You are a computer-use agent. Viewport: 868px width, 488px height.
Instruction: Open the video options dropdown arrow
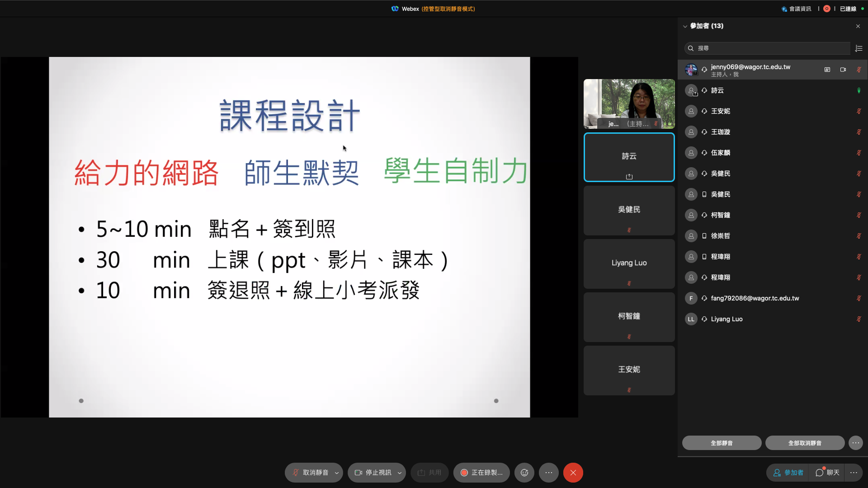(400, 473)
